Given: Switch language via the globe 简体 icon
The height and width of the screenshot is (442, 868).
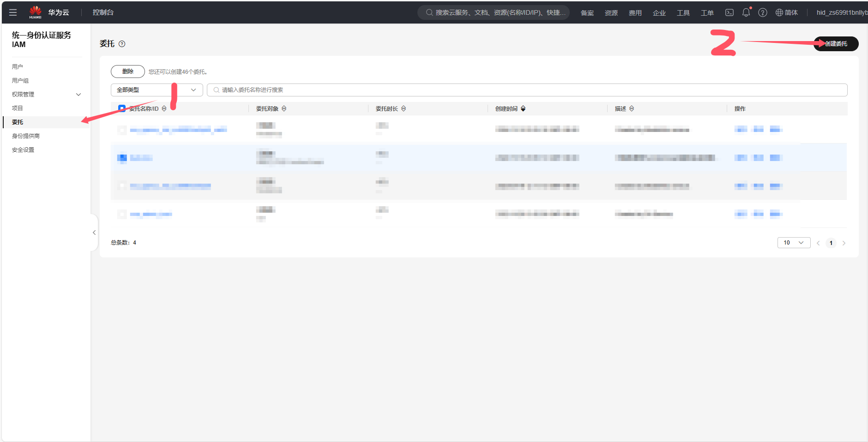Looking at the screenshot, I should (x=787, y=12).
